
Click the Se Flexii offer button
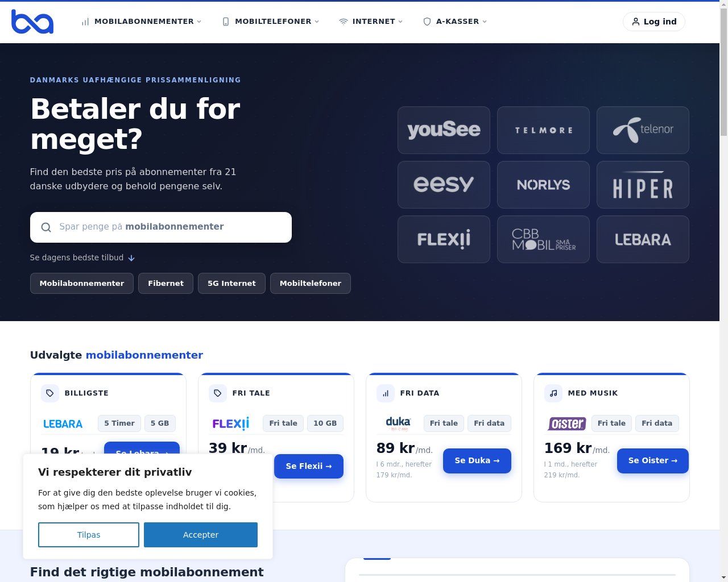click(309, 466)
